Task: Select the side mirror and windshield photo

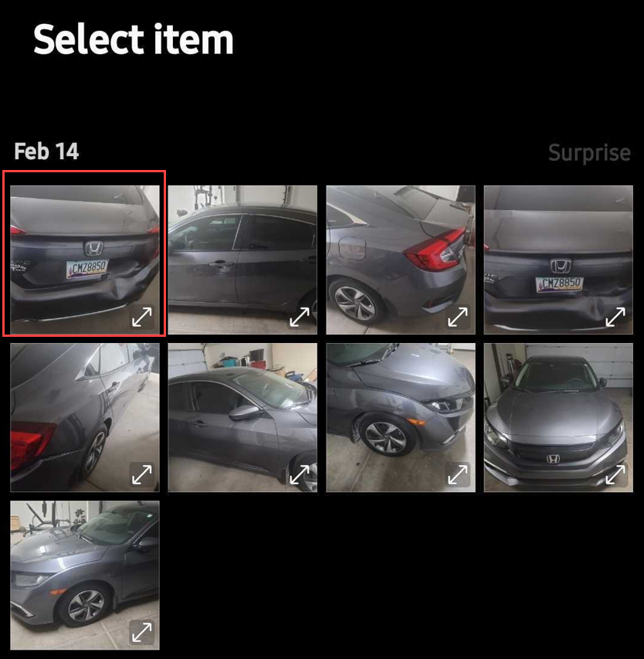Action: tap(242, 417)
